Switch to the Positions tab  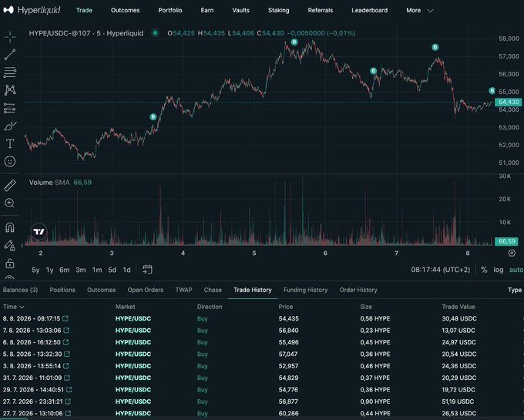[62, 290]
